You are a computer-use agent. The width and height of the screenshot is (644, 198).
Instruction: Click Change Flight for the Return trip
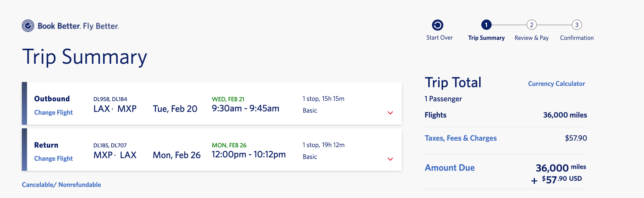pyautogui.click(x=53, y=158)
